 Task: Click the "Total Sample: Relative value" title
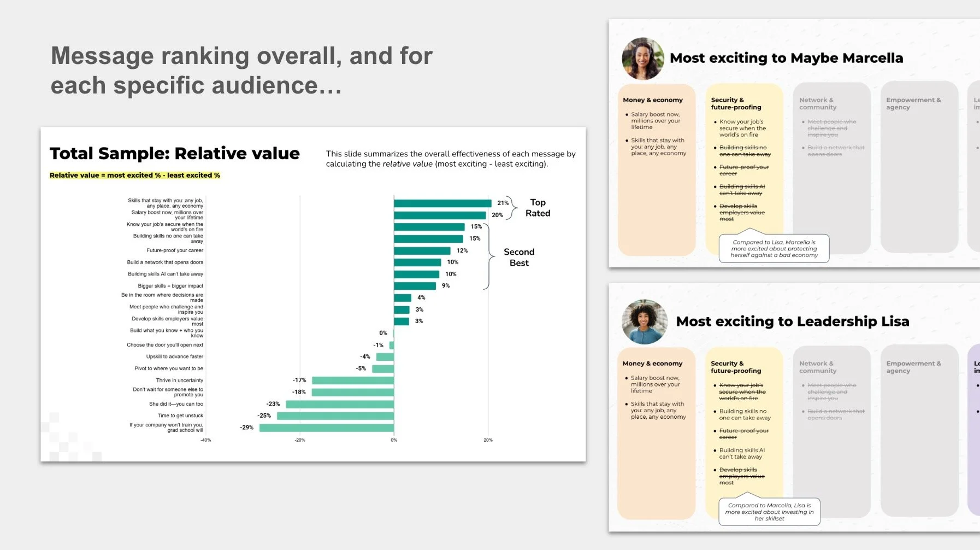[175, 154]
